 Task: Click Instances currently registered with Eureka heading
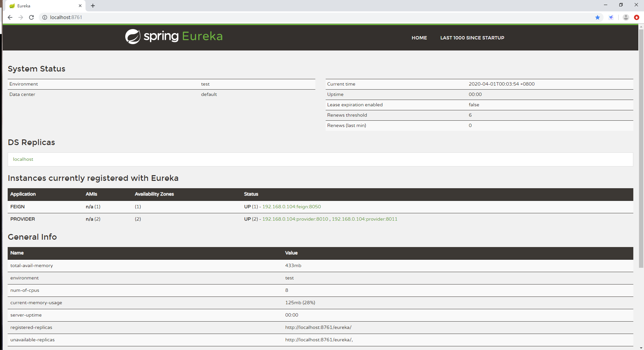(93, 178)
